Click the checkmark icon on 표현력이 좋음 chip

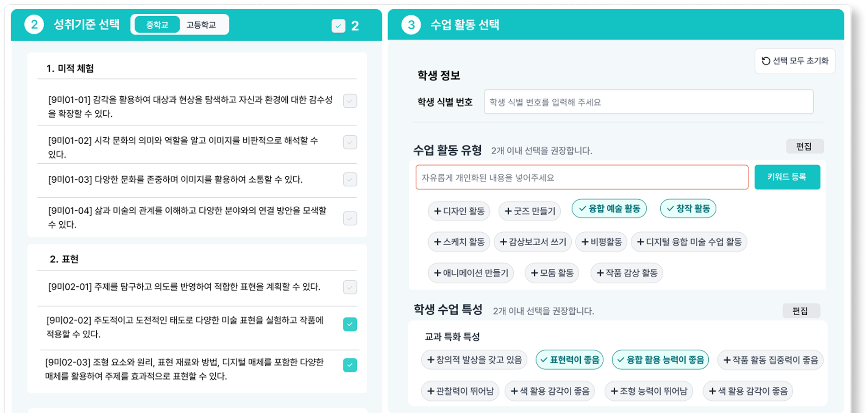click(x=544, y=360)
